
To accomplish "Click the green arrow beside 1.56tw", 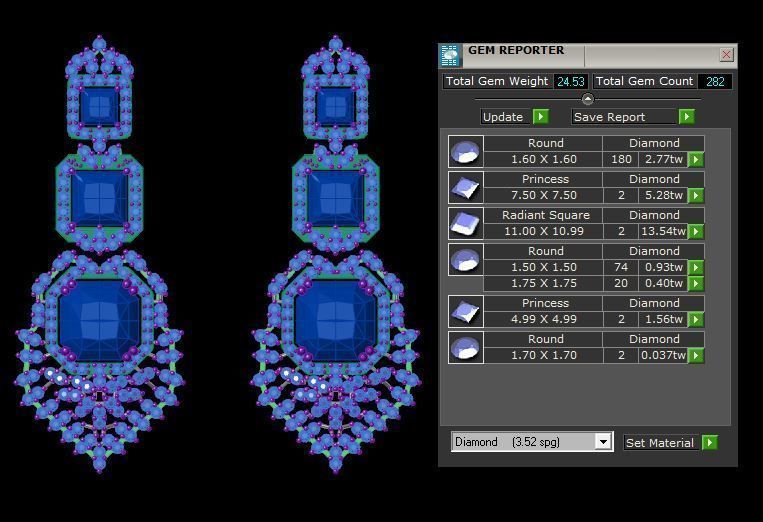I will [696, 319].
